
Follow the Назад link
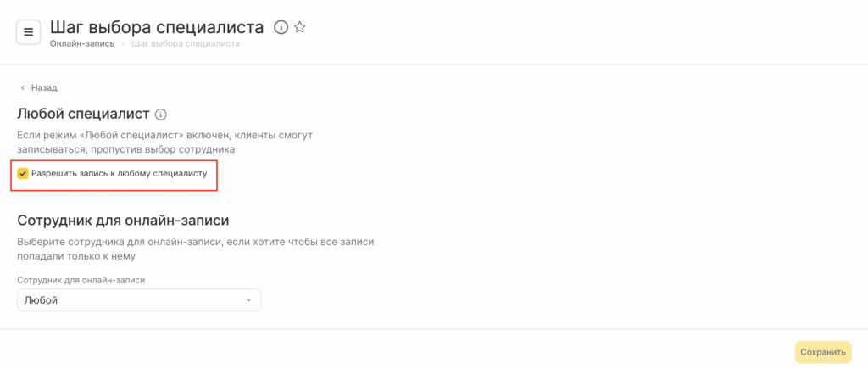[43, 87]
